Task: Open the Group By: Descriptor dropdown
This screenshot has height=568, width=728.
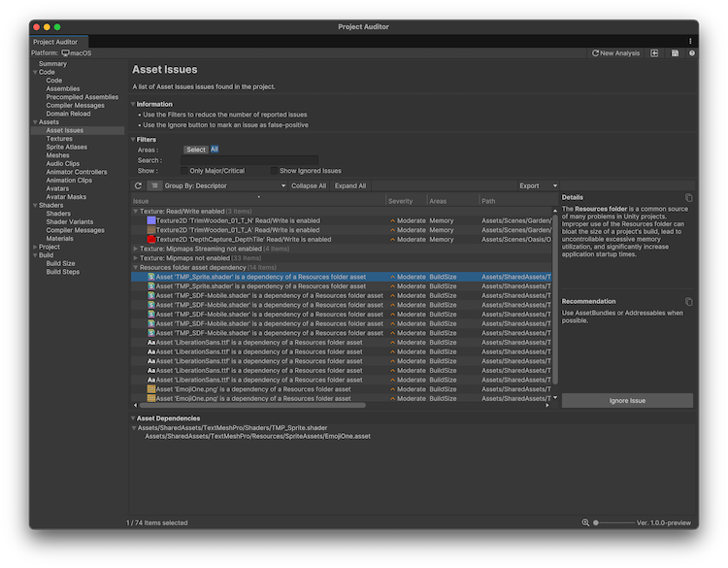Action: [225, 185]
